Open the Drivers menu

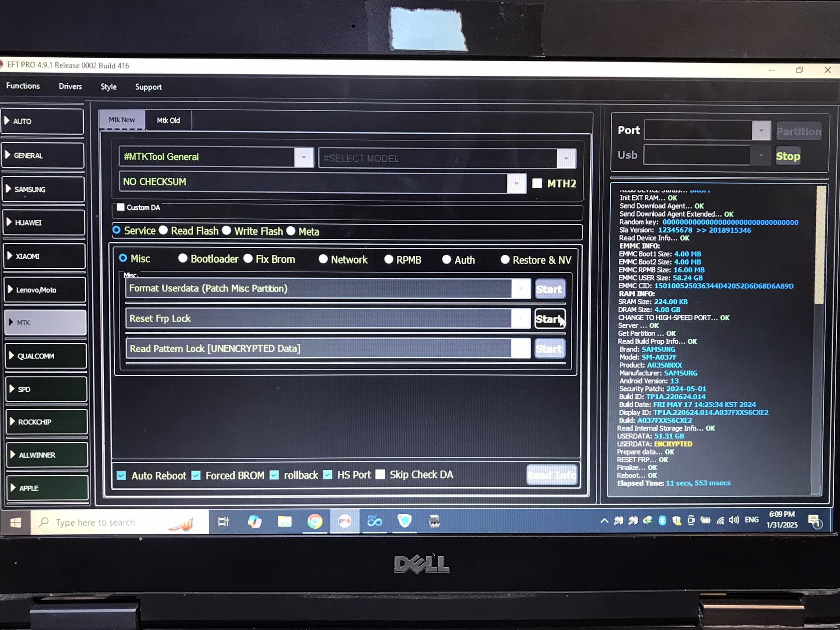pos(70,86)
